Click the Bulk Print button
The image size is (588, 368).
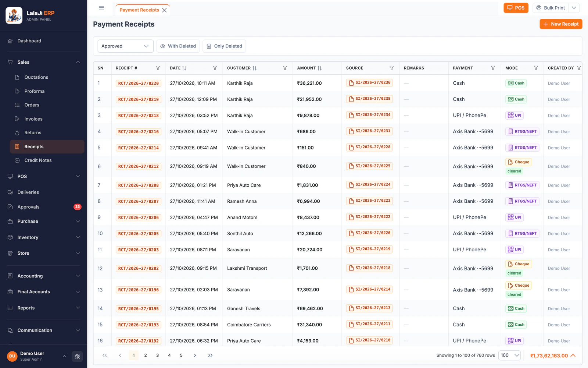(x=551, y=8)
